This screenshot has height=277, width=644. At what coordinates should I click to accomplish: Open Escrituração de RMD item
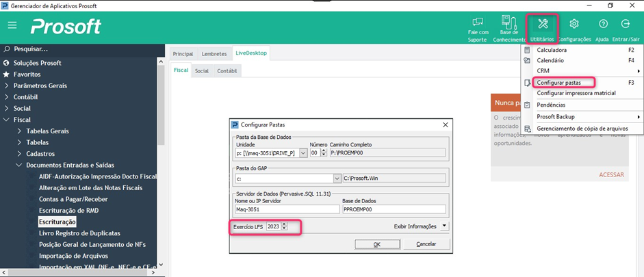68,210
